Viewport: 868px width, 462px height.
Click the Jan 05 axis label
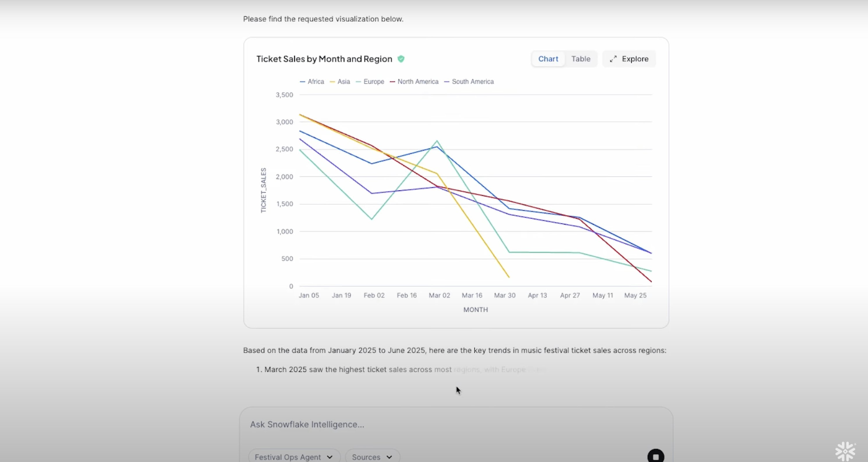pyautogui.click(x=309, y=296)
